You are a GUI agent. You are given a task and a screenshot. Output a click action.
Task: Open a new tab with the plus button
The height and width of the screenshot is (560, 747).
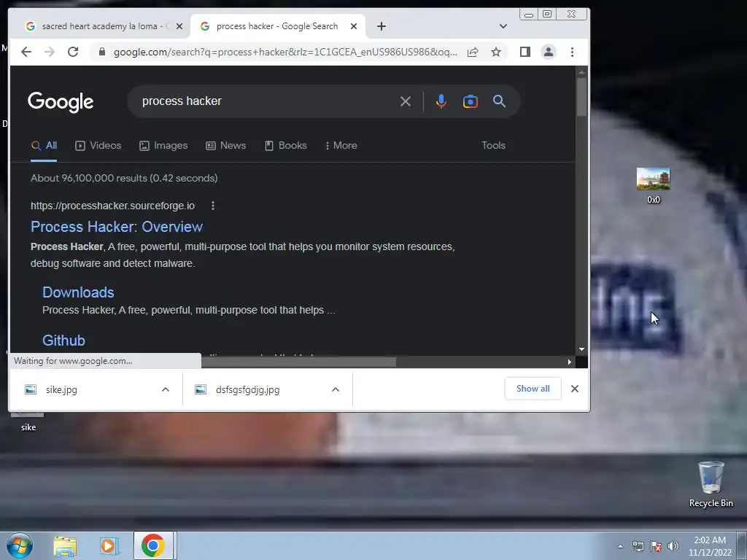coord(381,26)
